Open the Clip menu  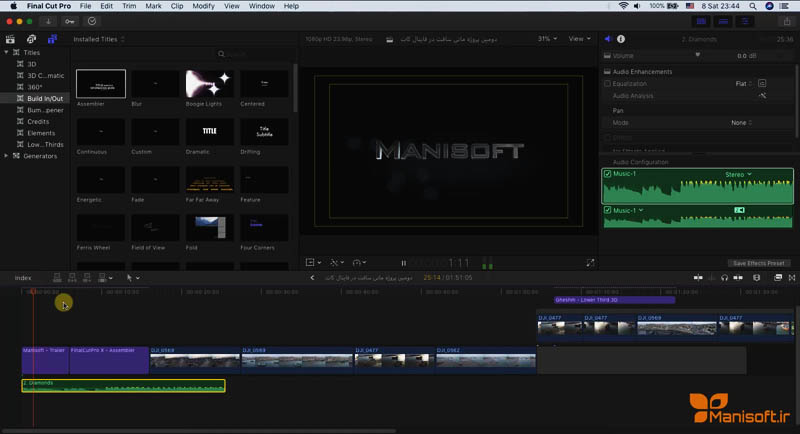point(177,6)
